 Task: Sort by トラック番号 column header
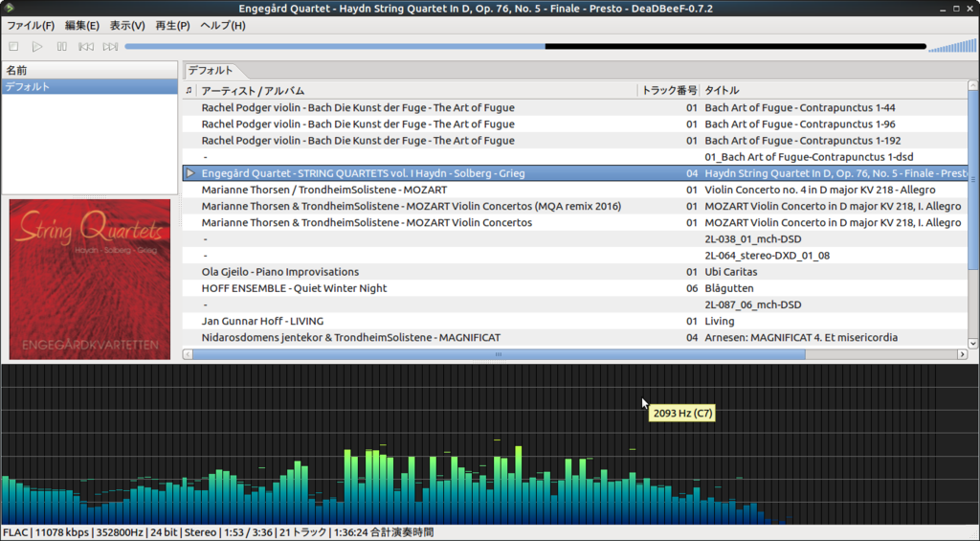pyautogui.click(x=669, y=91)
